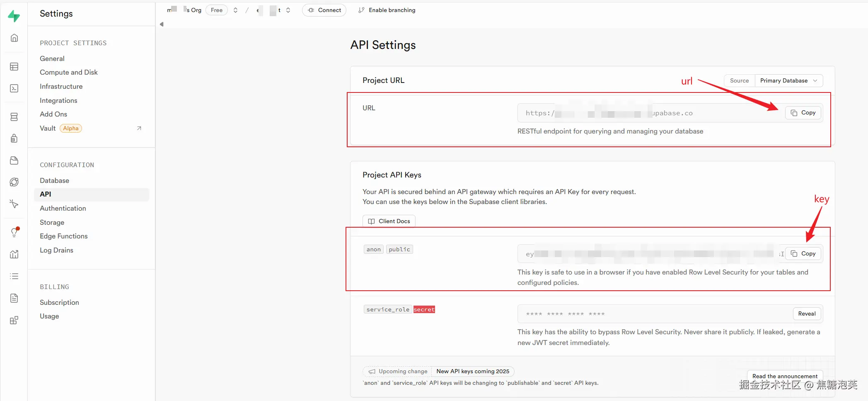Open Integrations blocks icon

pos(14,320)
